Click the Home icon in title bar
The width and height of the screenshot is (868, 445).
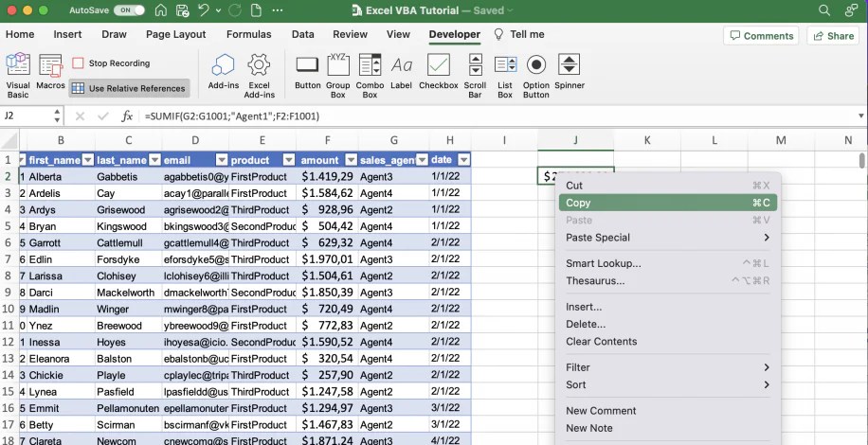pos(160,10)
